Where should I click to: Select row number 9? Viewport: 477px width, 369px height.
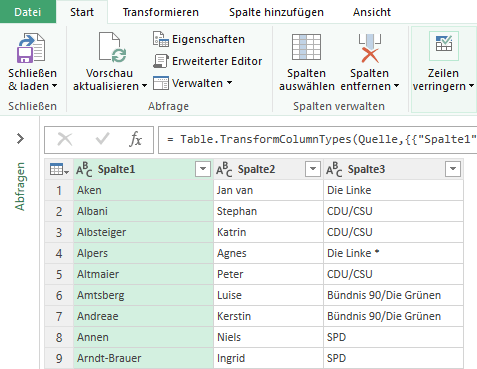click(59, 358)
